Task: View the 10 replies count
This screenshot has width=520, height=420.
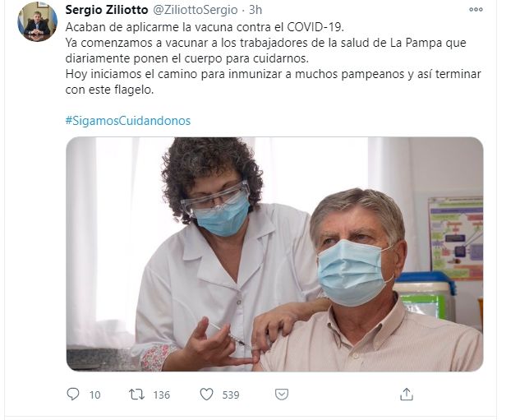Action: tap(94, 395)
